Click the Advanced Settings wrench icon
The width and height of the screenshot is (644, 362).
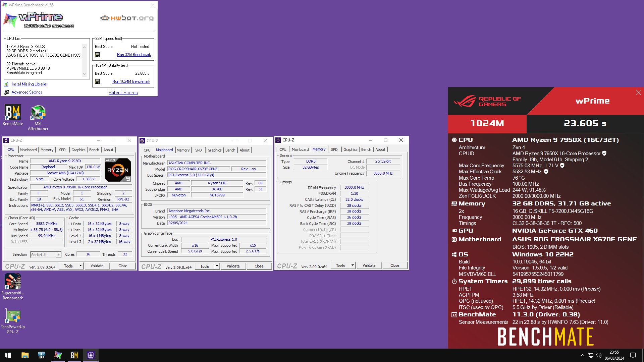click(x=6, y=92)
